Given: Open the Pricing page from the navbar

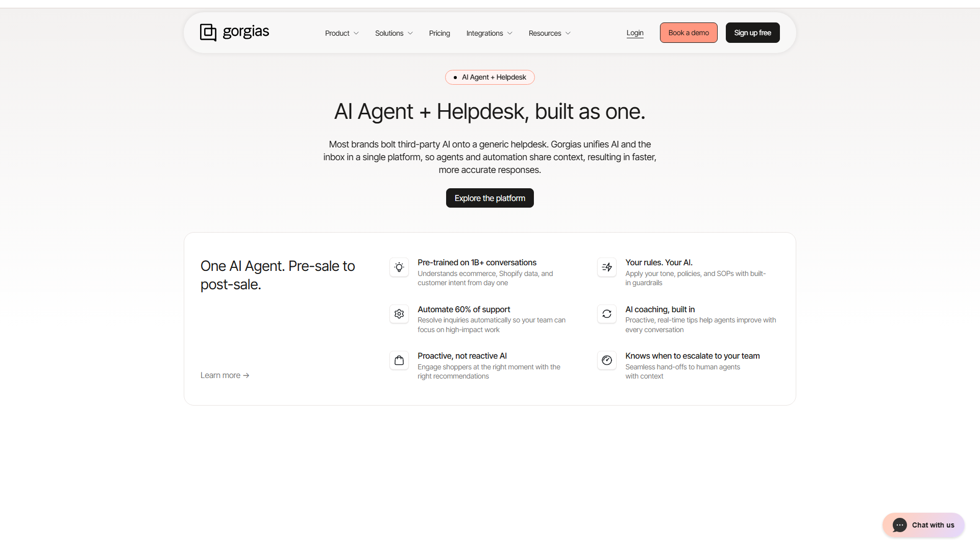Looking at the screenshot, I should (439, 33).
